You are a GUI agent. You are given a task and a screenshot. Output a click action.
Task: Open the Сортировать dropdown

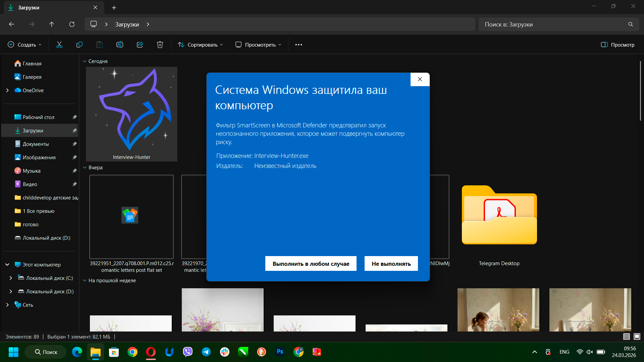tap(200, 45)
